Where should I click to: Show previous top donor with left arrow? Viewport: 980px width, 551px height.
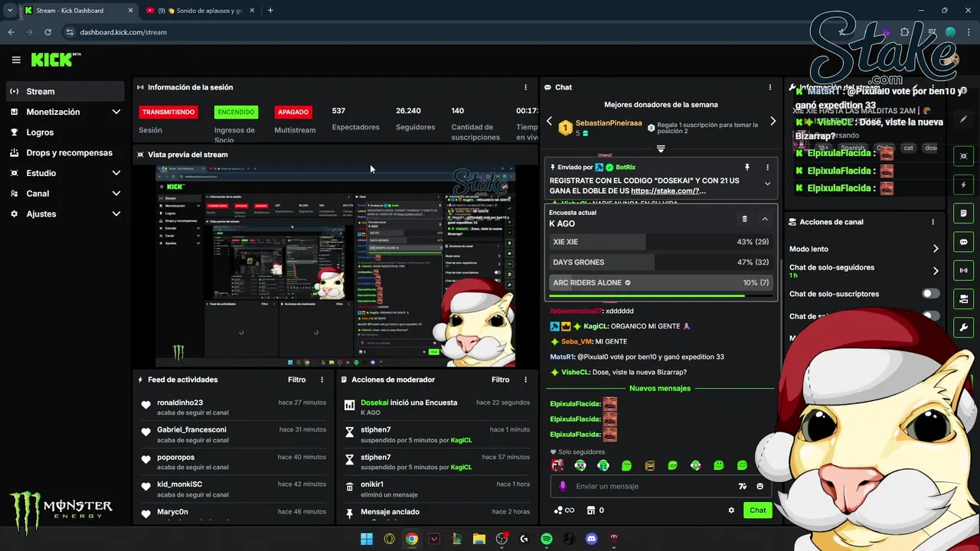click(x=549, y=121)
